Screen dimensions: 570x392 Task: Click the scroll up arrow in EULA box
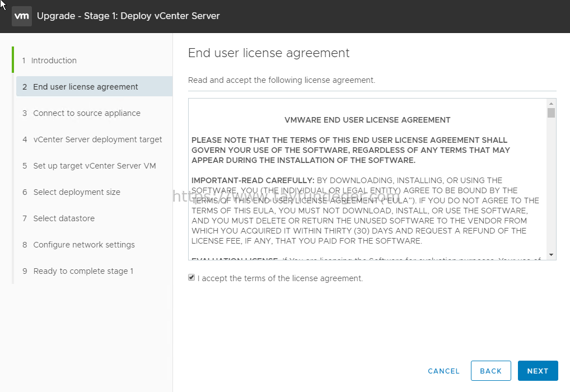(x=551, y=104)
